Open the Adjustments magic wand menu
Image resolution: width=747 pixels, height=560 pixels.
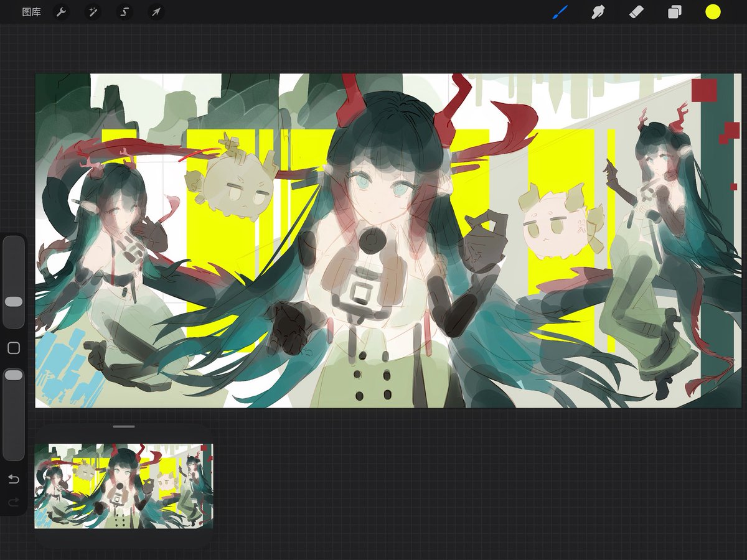tap(93, 12)
